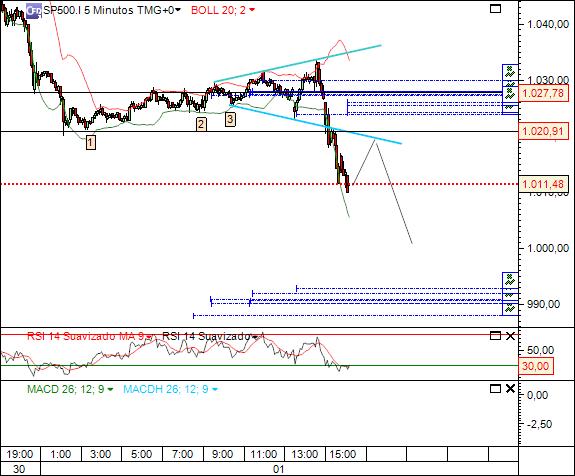This screenshot has width=575, height=476.
Task: Open the MACD 26; 12; 9 dropdown
Action: click(110, 389)
